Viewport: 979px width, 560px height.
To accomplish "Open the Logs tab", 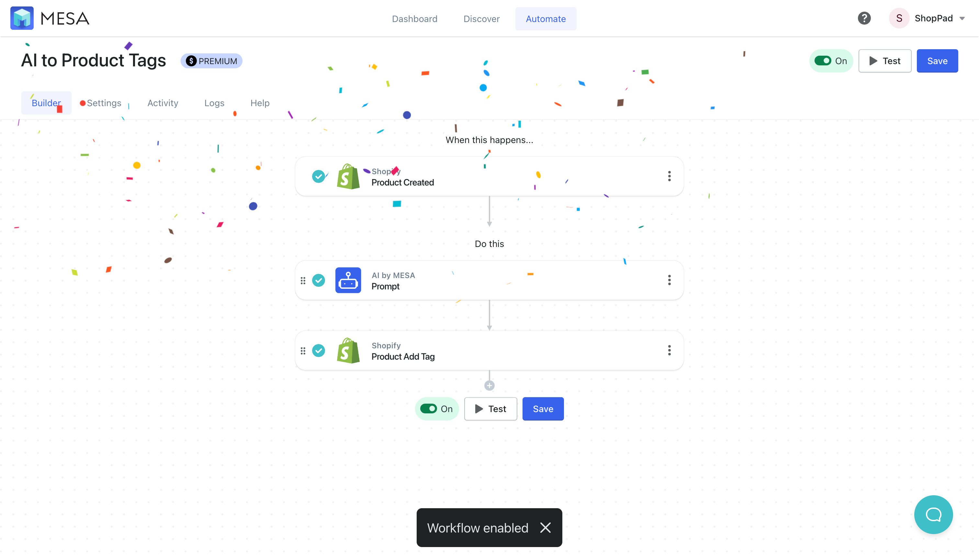I will pyautogui.click(x=214, y=103).
